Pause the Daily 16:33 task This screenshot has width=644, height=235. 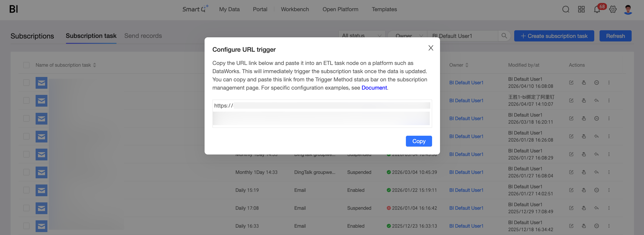pos(597,226)
